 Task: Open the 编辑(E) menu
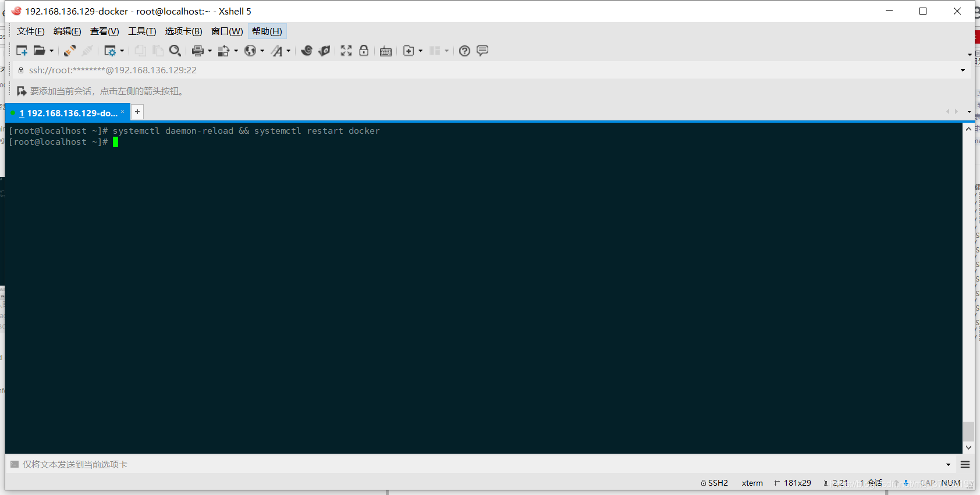(68, 31)
